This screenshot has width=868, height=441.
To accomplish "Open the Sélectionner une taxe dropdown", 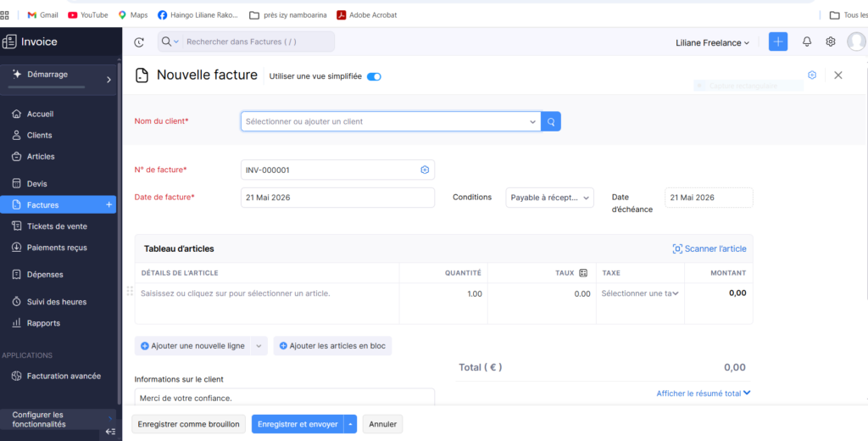I will (640, 293).
